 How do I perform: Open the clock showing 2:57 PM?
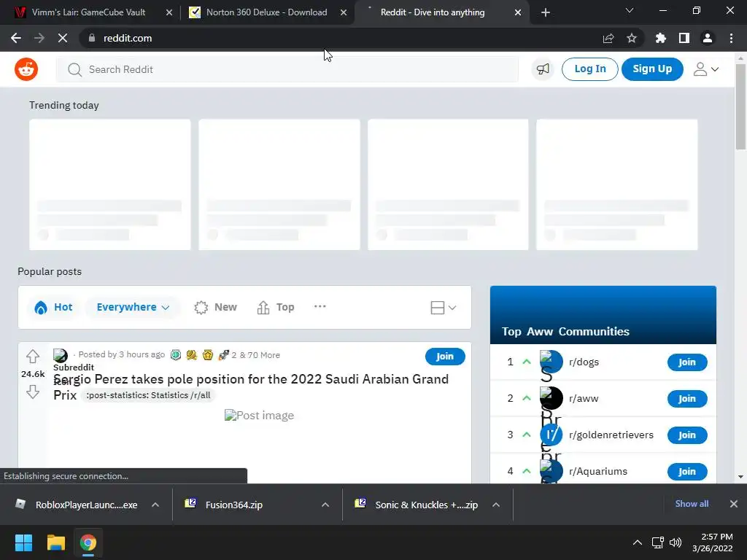tap(713, 542)
